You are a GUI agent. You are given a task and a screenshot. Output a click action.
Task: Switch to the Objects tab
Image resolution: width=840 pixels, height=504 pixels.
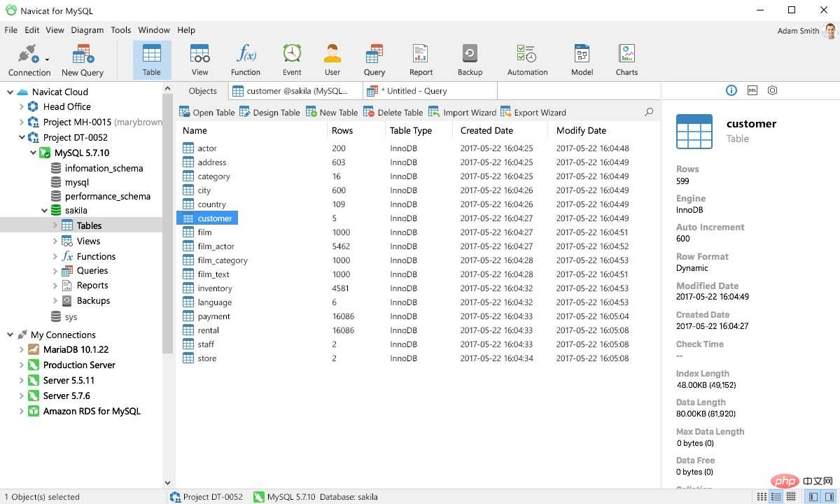[x=202, y=91]
